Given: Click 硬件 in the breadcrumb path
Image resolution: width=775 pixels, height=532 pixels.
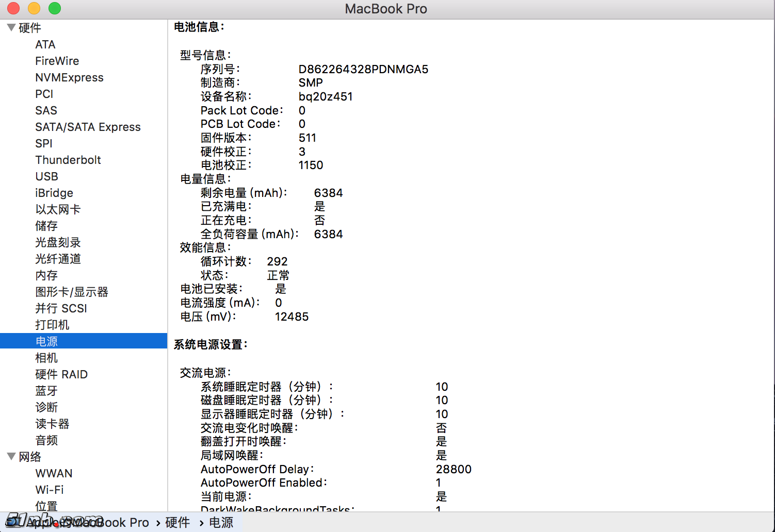Looking at the screenshot, I should [177, 522].
